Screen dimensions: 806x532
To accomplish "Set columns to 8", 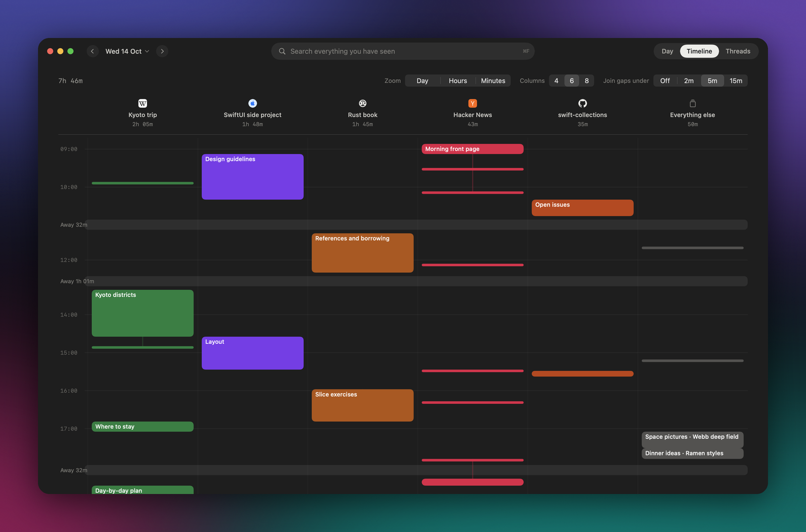I will [587, 81].
